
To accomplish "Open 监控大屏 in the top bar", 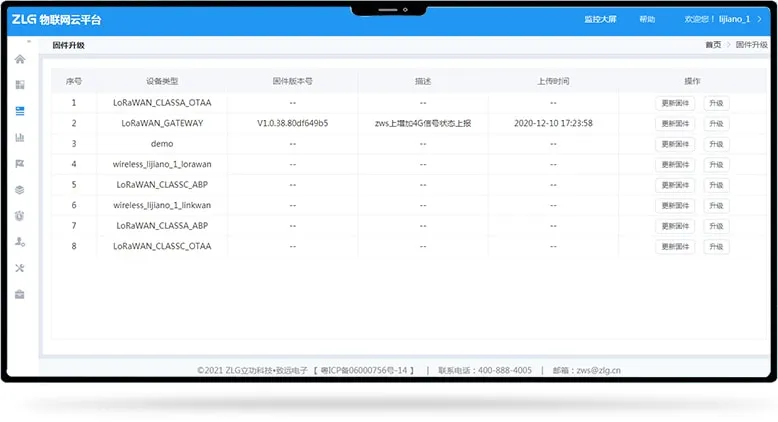I will (600, 20).
